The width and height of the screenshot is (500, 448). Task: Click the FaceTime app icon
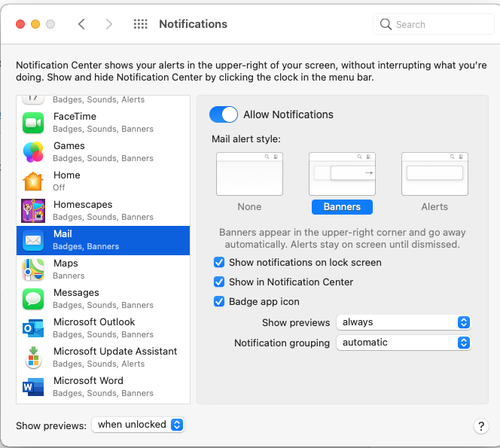[33, 123]
